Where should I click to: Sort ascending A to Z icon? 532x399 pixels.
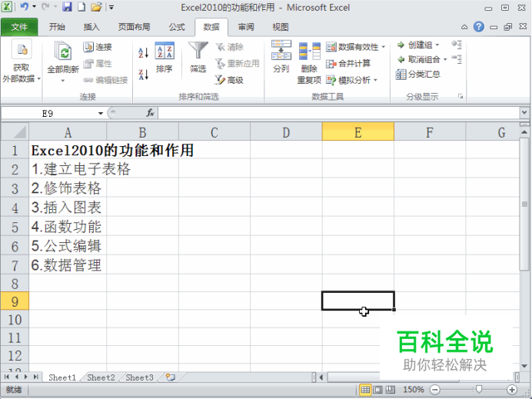point(144,52)
